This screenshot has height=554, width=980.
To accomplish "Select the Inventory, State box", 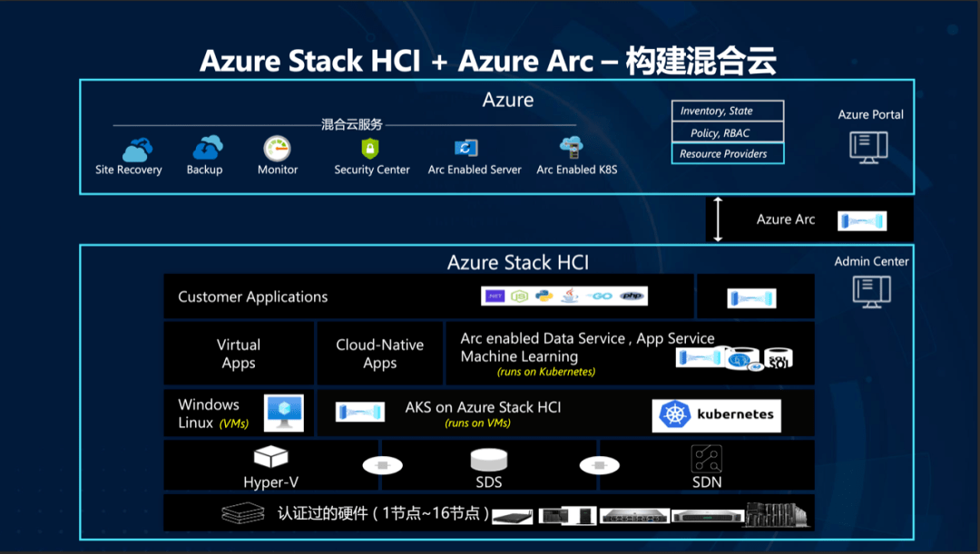I will [728, 111].
